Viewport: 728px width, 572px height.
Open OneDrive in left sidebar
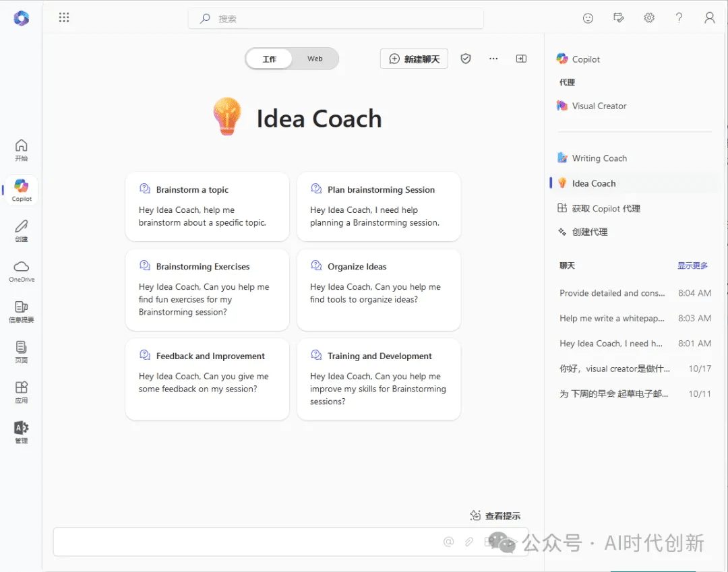(22, 272)
